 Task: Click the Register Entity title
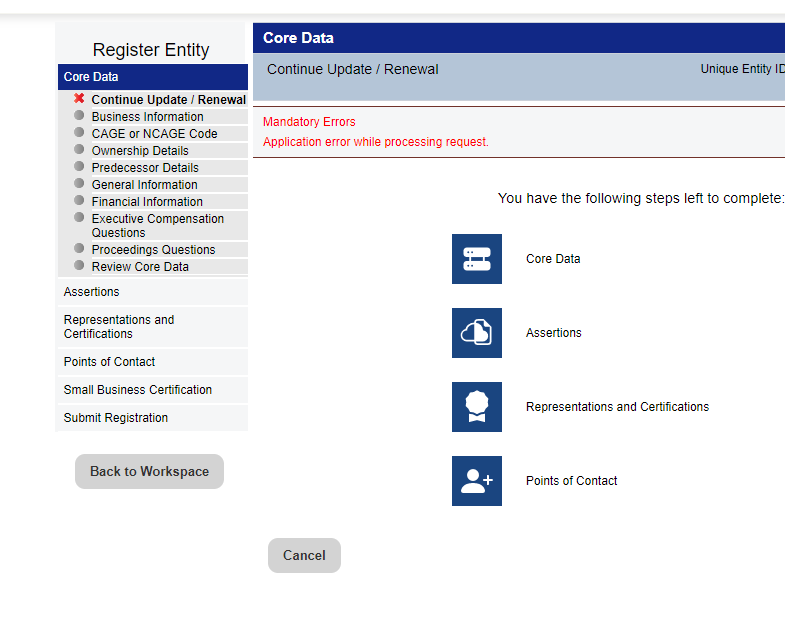pyautogui.click(x=151, y=50)
